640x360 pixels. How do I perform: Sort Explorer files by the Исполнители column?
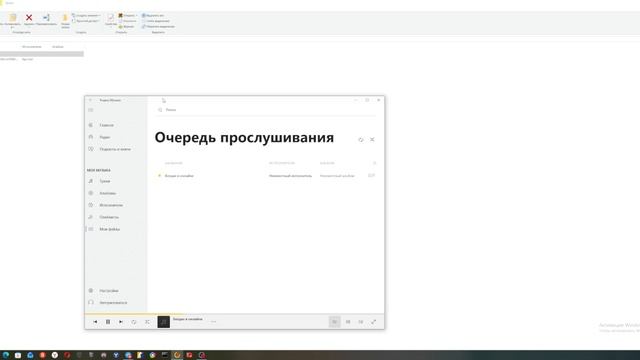click(31, 47)
